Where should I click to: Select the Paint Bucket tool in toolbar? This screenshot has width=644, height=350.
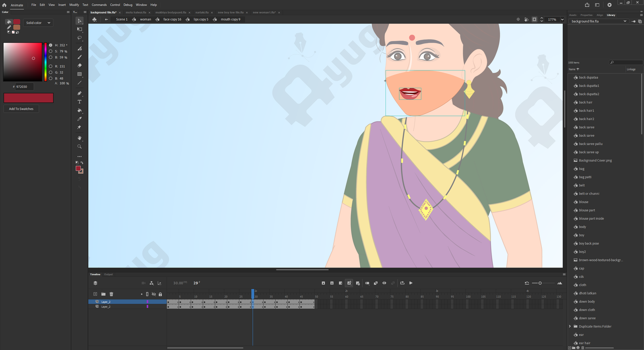79,110
